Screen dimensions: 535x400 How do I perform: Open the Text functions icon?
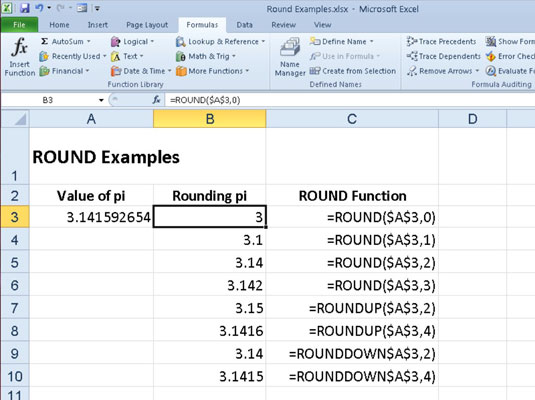coord(116,56)
